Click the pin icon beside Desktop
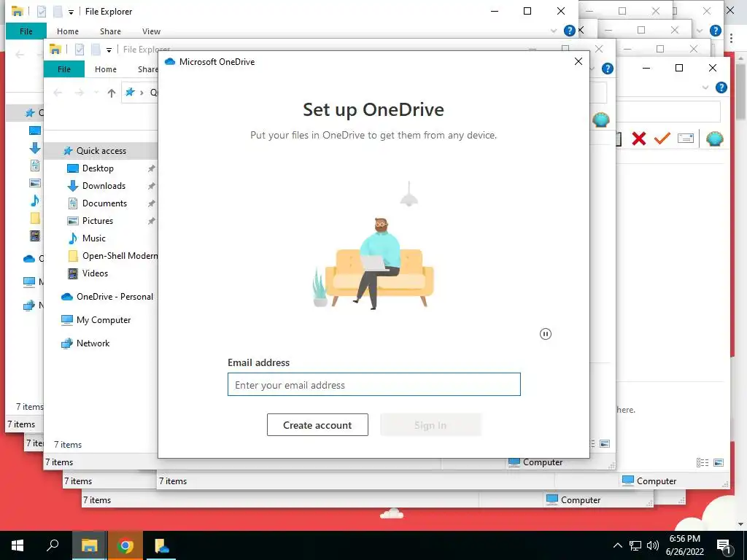The height and width of the screenshot is (560, 747). [151, 168]
